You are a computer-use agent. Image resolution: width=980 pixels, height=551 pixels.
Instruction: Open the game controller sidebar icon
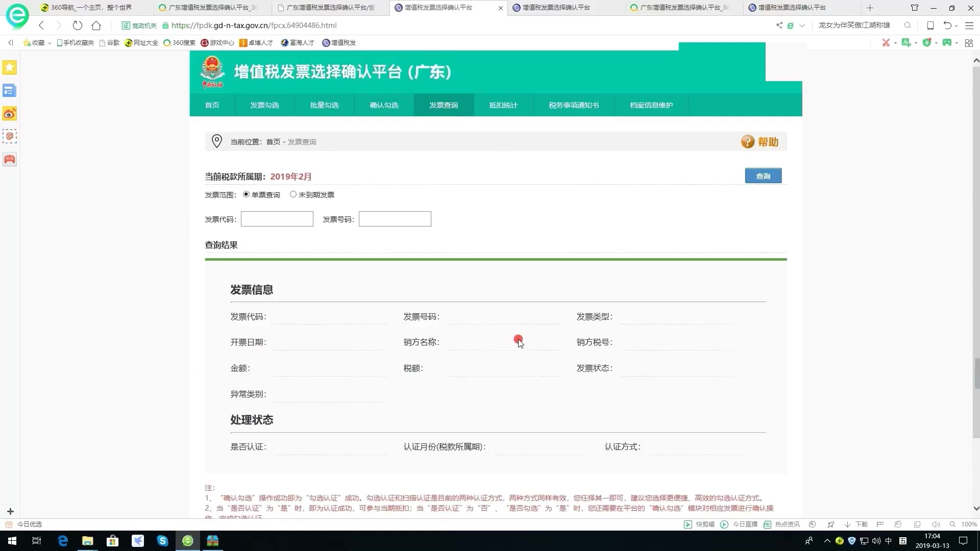(x=10, y=159)
